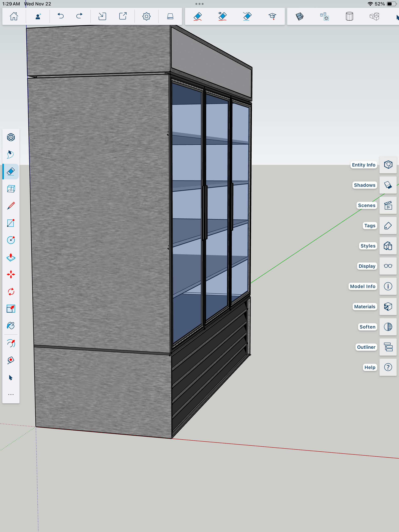Open the Outliner panel
The width and height of the screenshot is (399, 532).
point(388,347)
